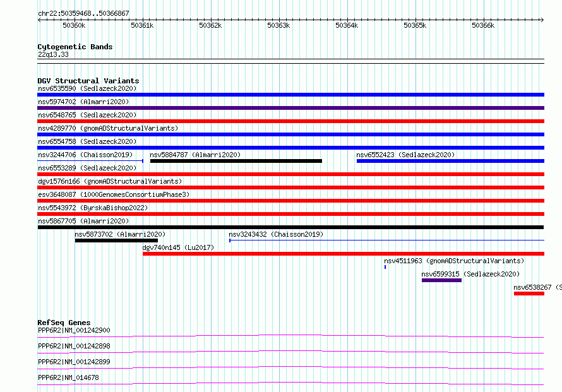Click the red bar under nsv6553289
562x392 pixels.
tap(290, 174)
